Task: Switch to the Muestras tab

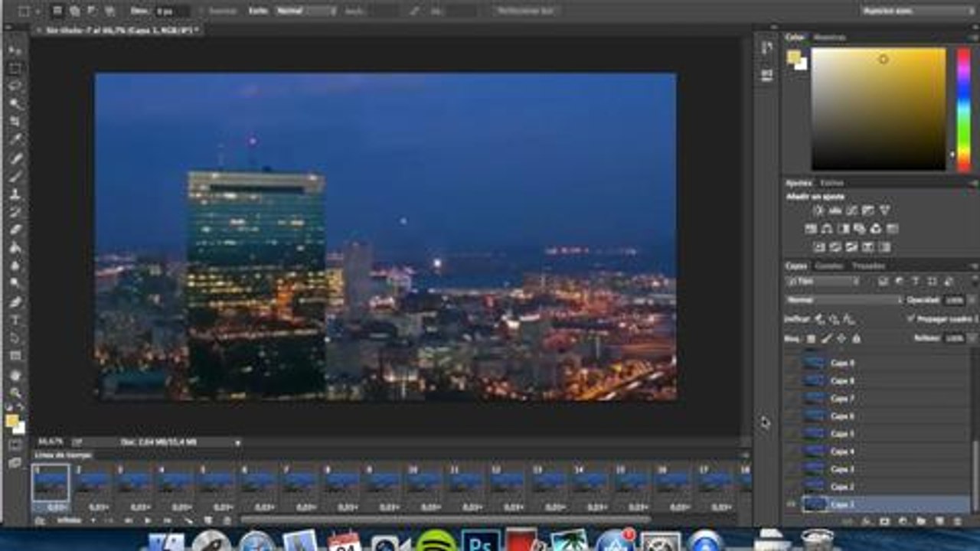Action: [830, 37]
